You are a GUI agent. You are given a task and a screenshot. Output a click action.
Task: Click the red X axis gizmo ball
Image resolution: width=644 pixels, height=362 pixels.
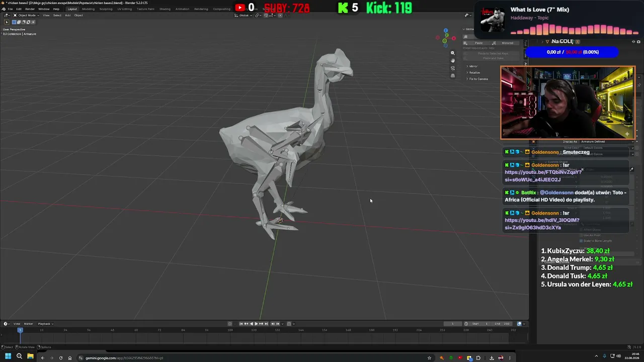coord(453,38)
